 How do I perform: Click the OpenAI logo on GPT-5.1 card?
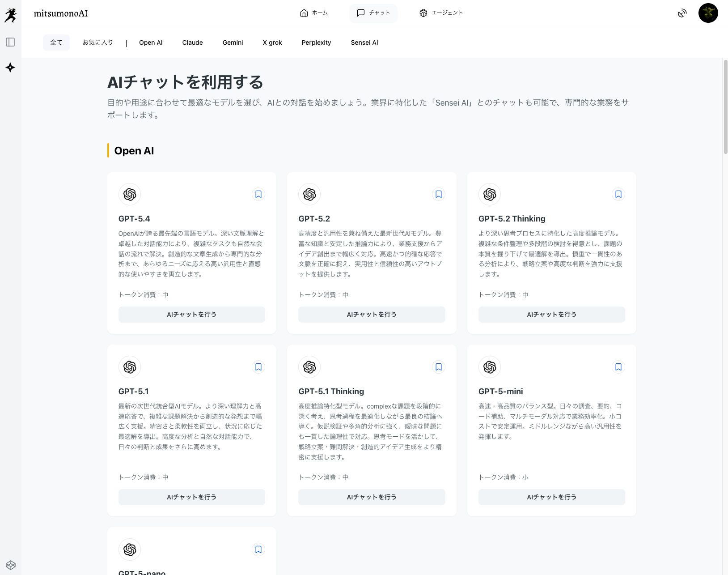pyautogui.click(x=130, y=367)
